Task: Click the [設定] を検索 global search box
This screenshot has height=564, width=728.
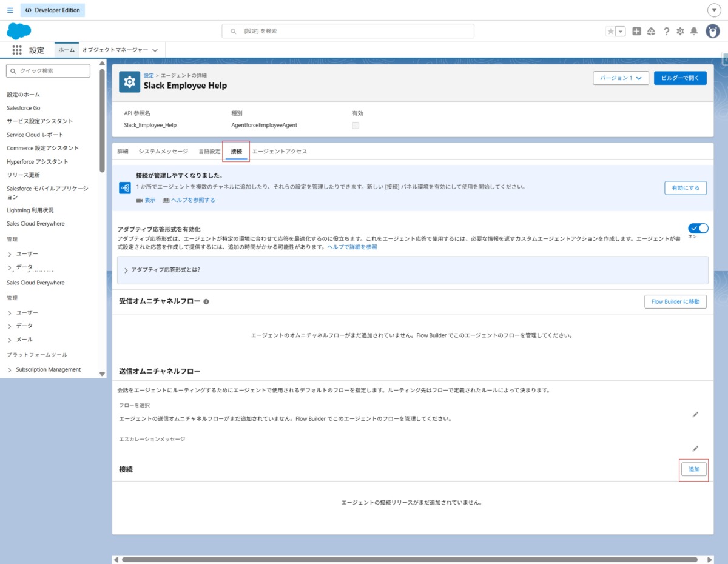Action: (348, 31)
